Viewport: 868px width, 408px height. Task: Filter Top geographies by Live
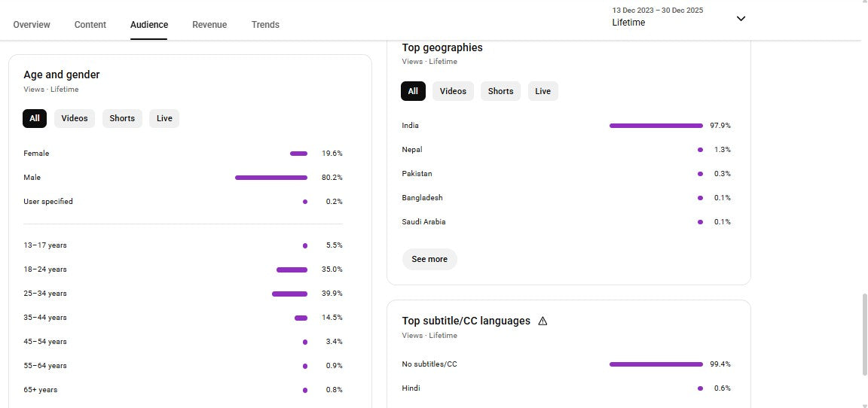pos(542,91)
